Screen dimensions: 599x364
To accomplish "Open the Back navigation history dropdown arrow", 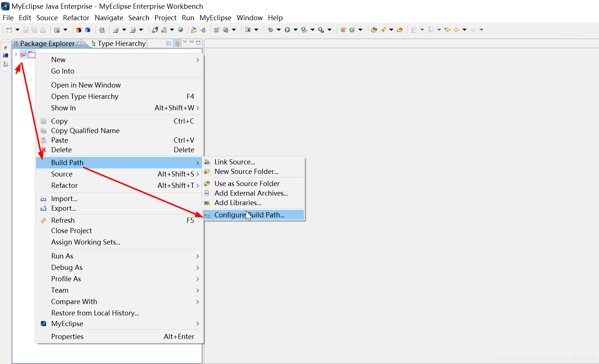I will pos(465,30).
